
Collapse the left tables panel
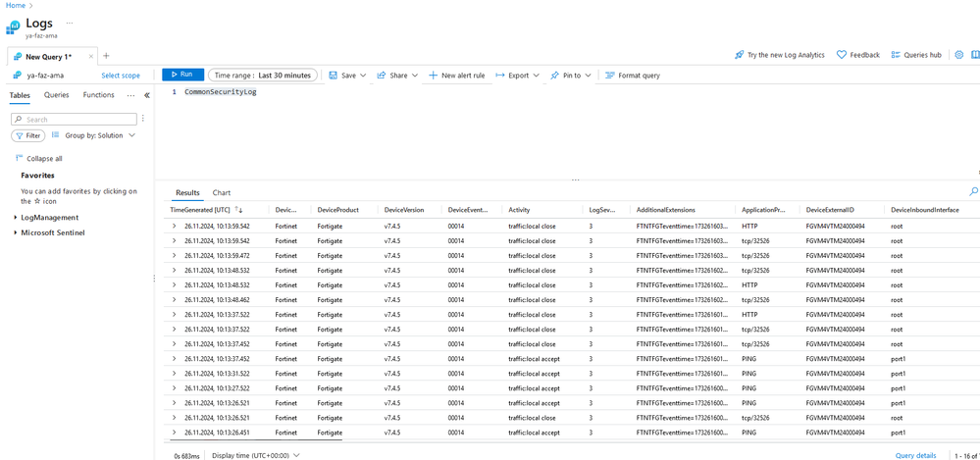point(147,95)
